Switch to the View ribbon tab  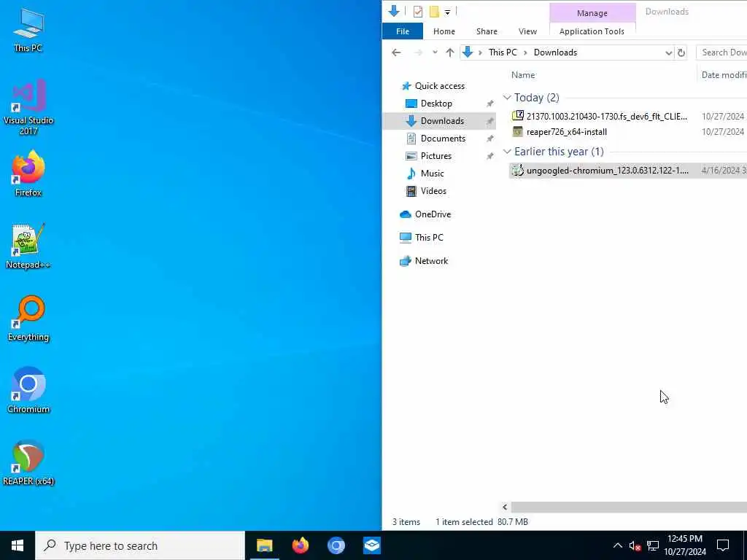click(x=527, y=31)
